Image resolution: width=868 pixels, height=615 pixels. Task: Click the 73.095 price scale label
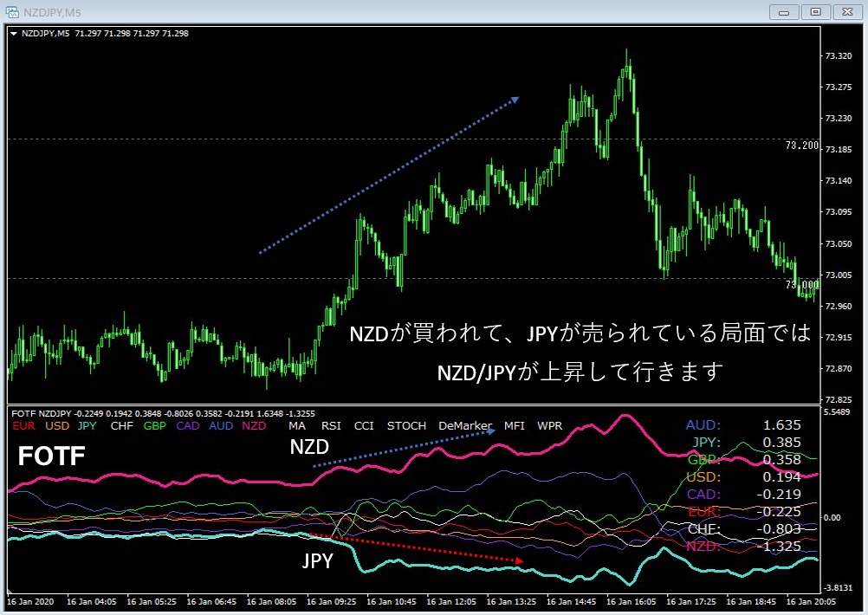coord(838,212)
